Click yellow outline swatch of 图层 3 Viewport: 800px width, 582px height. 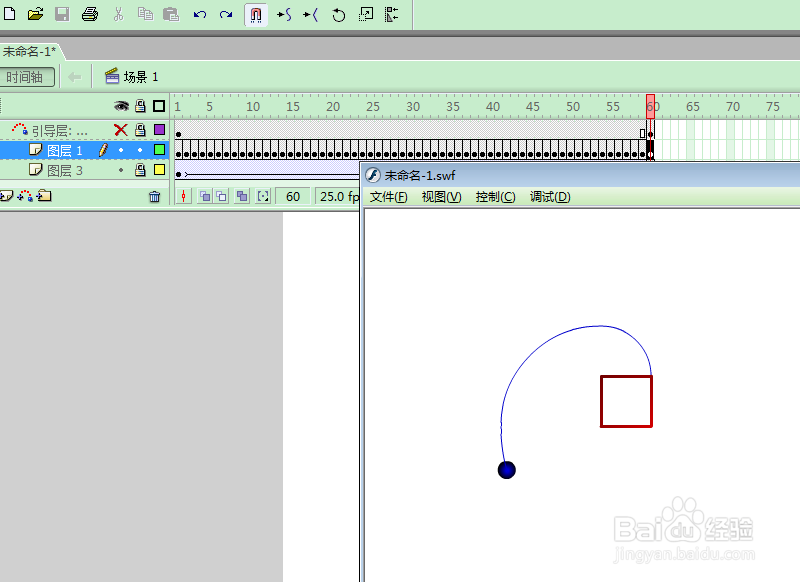click(x=160, y=170)
